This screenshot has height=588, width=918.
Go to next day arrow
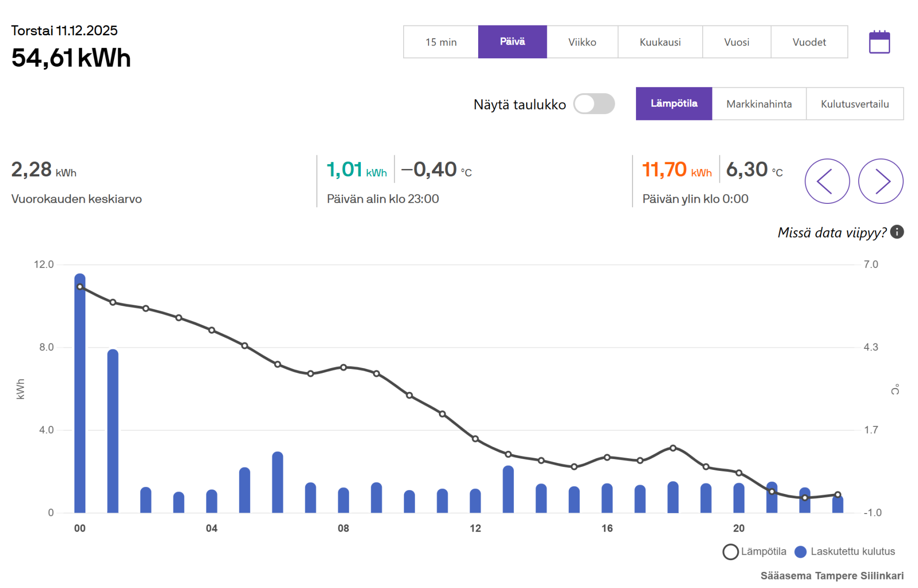point(881,181)
